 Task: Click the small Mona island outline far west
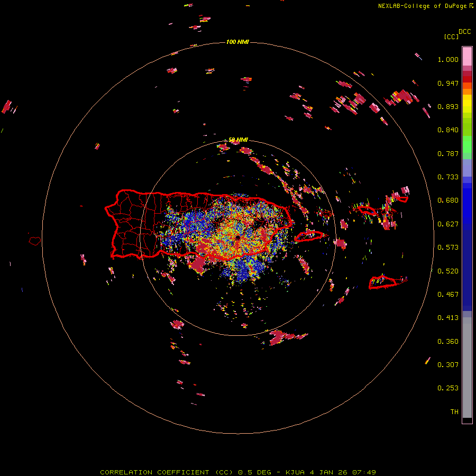click(34, 241)
